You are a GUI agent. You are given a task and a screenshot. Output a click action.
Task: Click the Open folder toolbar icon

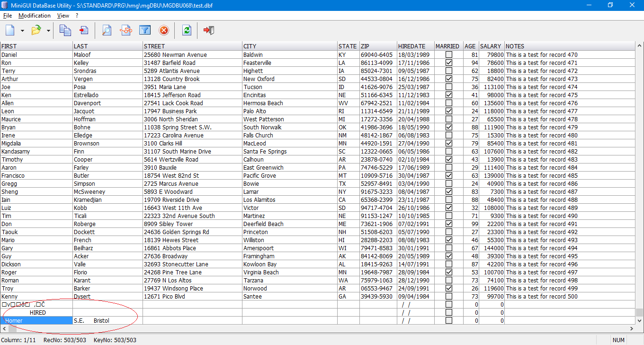tap(36, 30)
